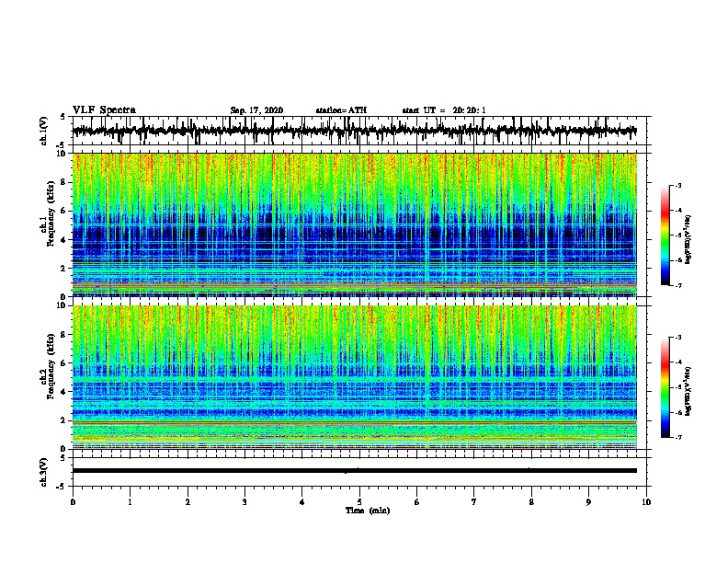
Task: Click the "ch.1(V)" axis label
Action: point(44,131)
